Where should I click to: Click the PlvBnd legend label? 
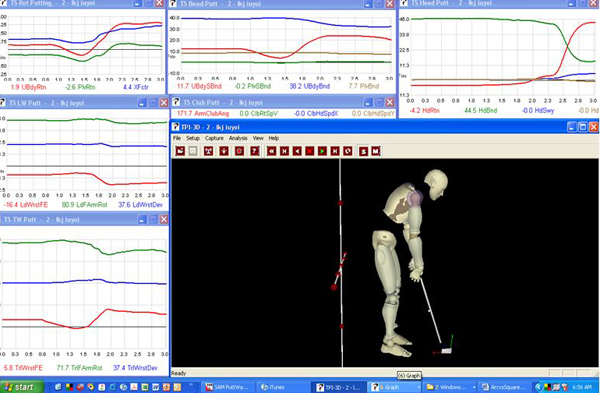(364, 86)
